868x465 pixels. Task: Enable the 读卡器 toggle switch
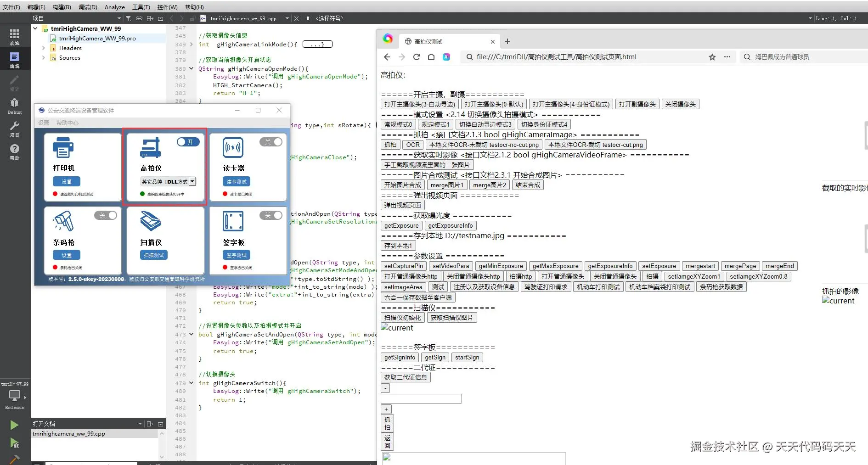click(x=271, y=142)
